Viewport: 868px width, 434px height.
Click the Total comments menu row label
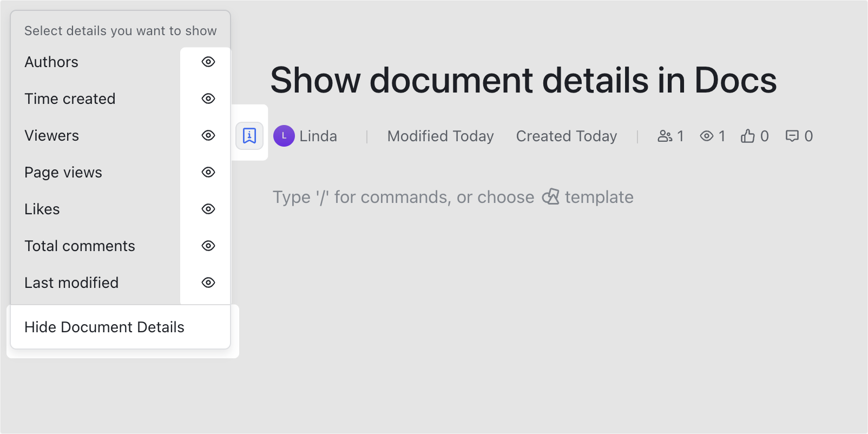click(x=80, y=246)
